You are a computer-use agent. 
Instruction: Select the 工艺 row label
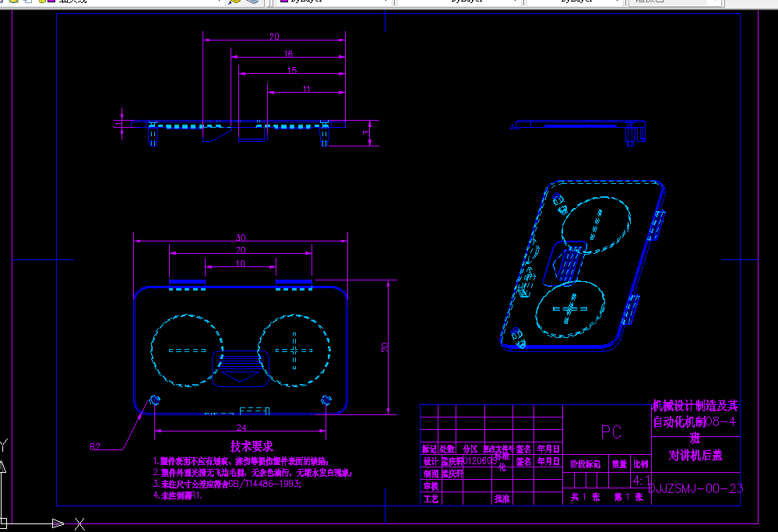pyautogui.click(x=430, y=499)
